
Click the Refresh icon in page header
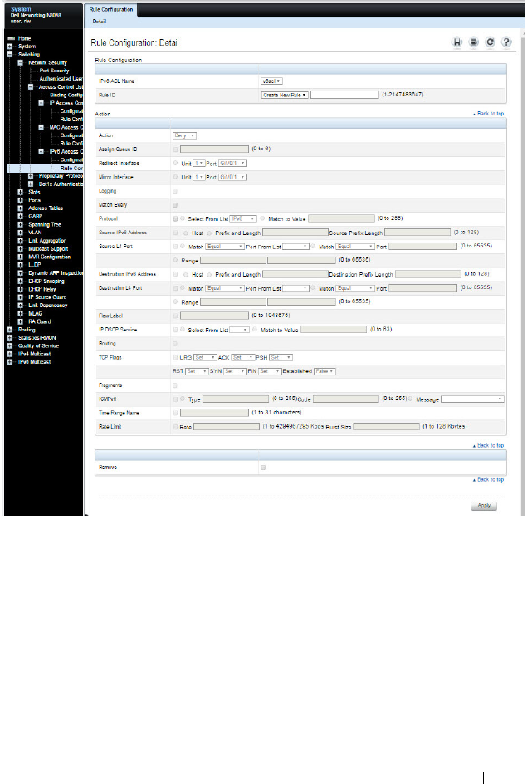[490, 42]
